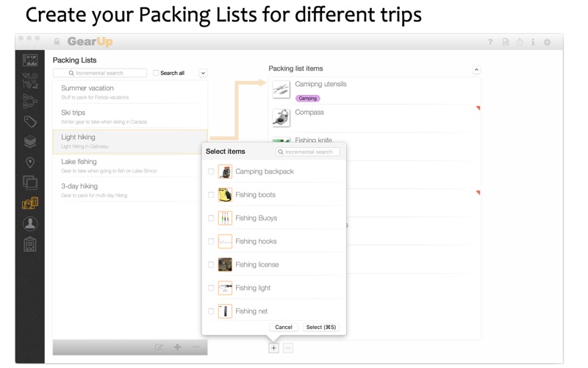Open settings gear in title bar
The height and width of the screenshot is (368, 588).
[547, 42]
